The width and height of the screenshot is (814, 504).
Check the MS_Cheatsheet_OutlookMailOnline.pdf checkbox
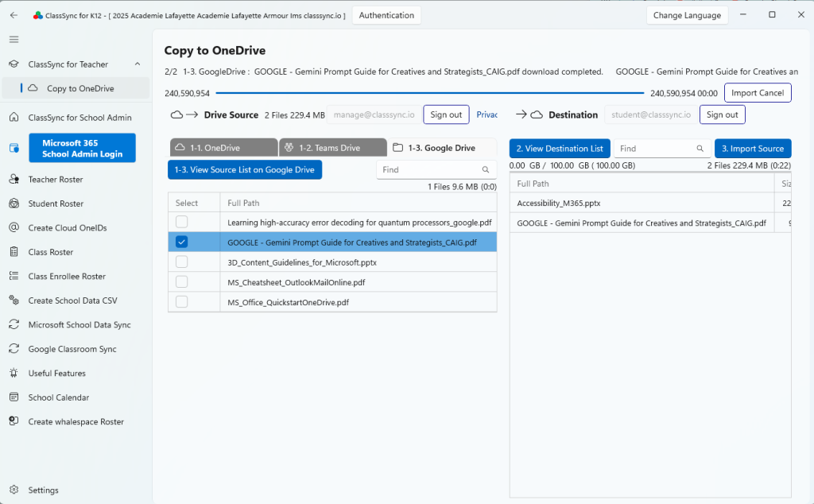(x=182, y=282)
